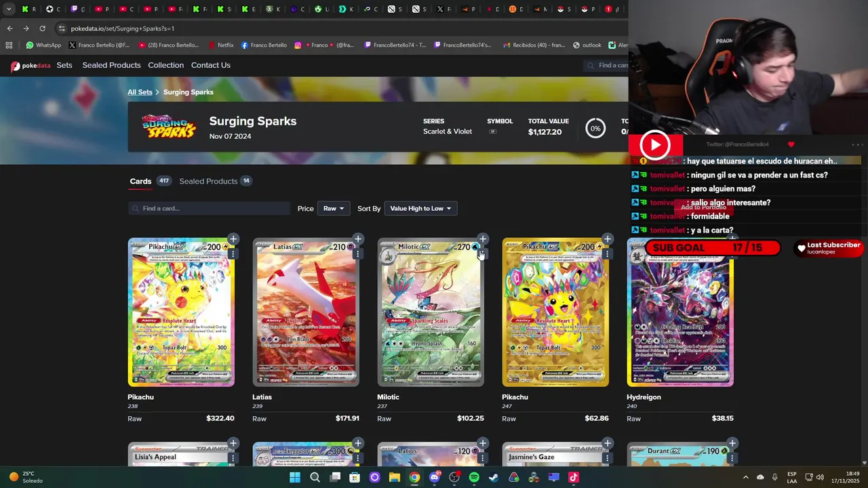The image size is (868, 488).
Task: Open Netflix bookmark
Action: pyautogui.click(x=220, y=45)
